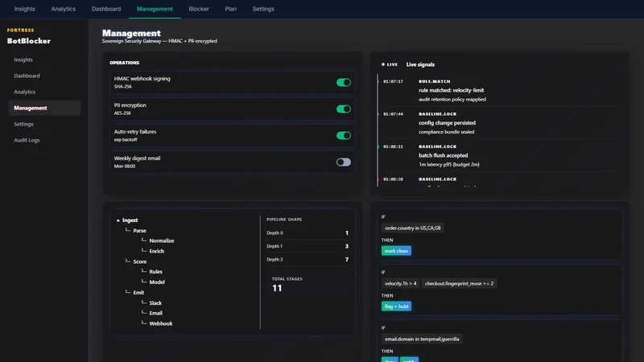This screenshot has width=644, height=362.
Task: Click the 'flag + hold' action chip
Action: point(396,306)
